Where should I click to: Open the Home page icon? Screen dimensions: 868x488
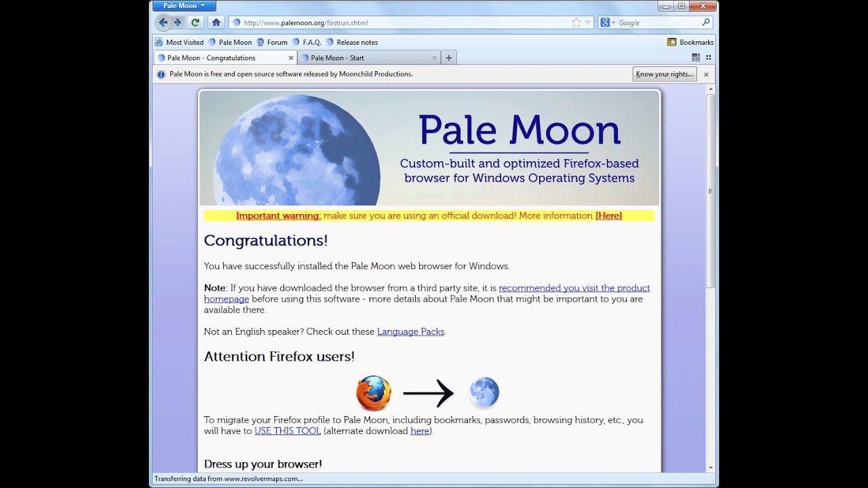(x=216, y=22)
